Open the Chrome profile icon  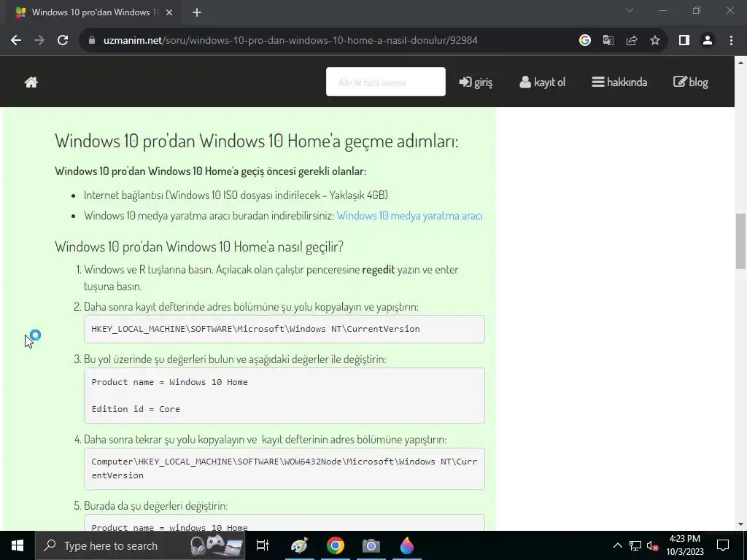pos(708,41)
